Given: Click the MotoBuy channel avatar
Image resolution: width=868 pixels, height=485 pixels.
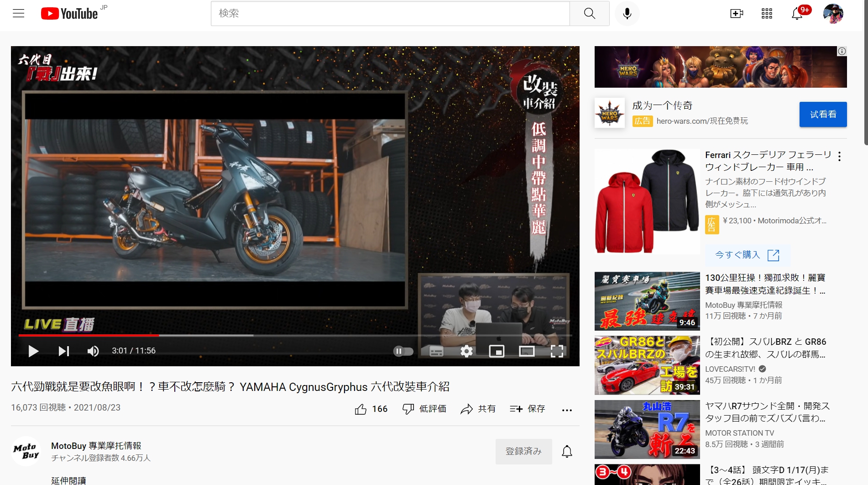Looking at the screenshot, I should (x=26, y=451).
